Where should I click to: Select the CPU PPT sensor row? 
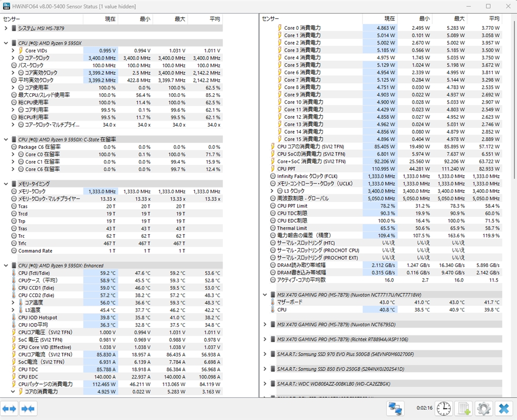point(286,169)
